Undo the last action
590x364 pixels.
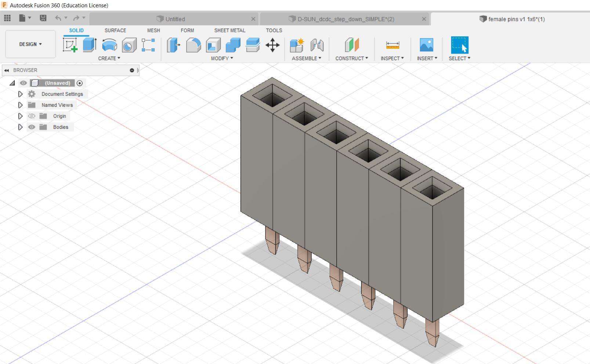[x=58, y=18]
